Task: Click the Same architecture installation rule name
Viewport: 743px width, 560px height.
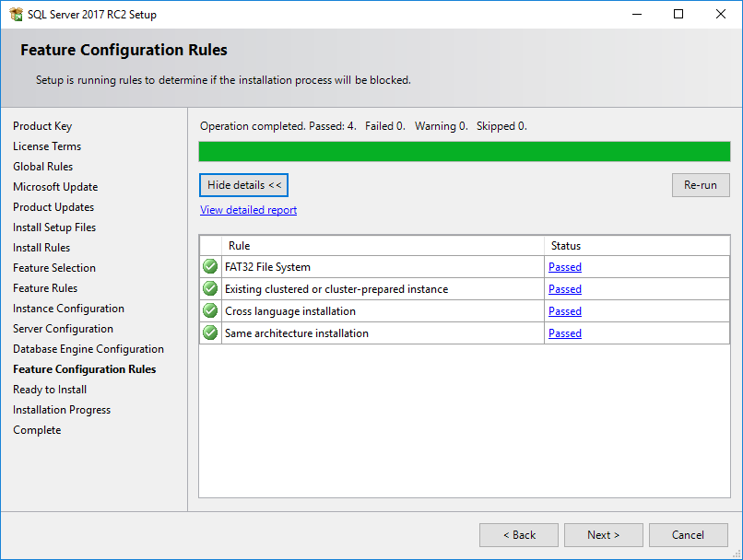Action: (297, 333)
